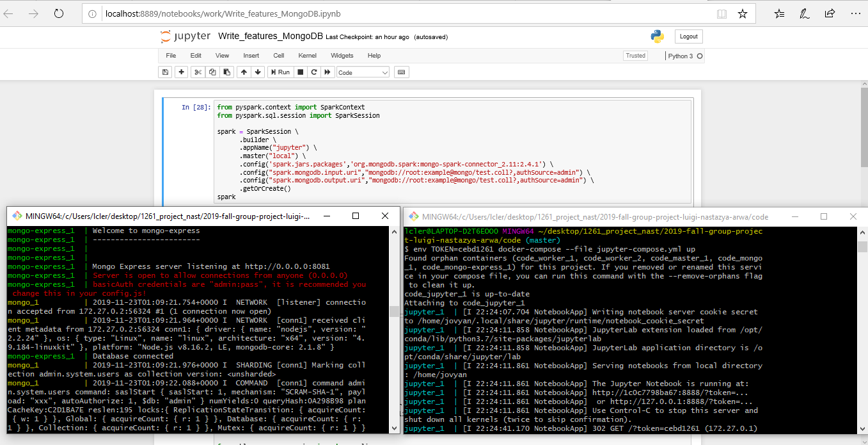Viewport: 868px width, 445px height.
Task: Open the View menu
Action: click(x=222, y=56)
